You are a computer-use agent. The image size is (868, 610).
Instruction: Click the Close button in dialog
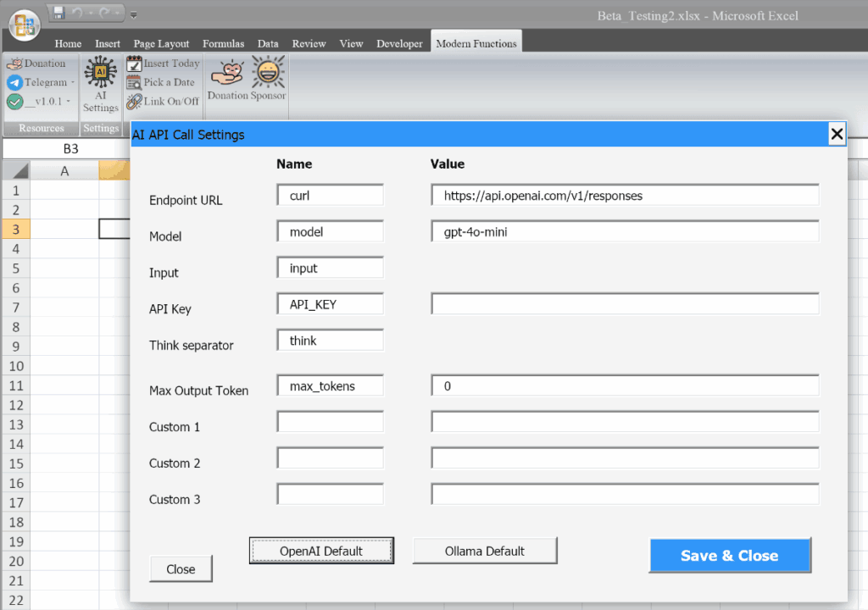(181, 569)
